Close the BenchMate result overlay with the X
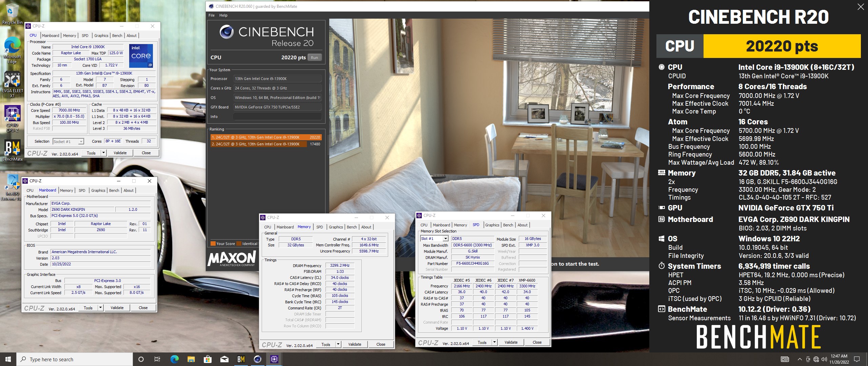Image resolution: width=868 pixels, height=366 pixels. 861,7
